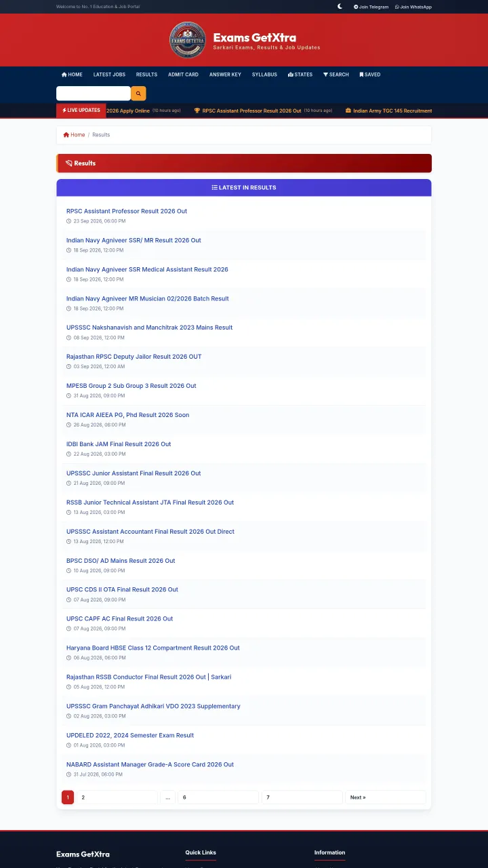Open UPSSSC Junior Assistant Final Result
Viewport: 488px width, 868px height.
pos(134,473)
